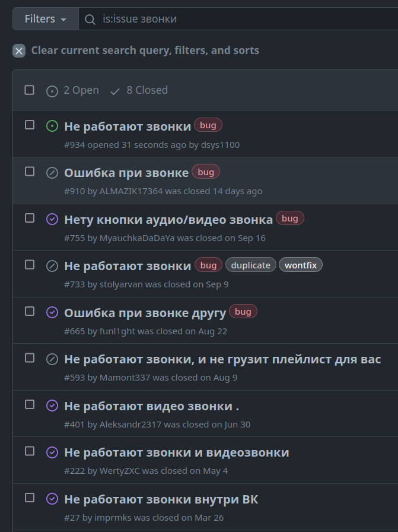
Task: Click the closed icon beside Не работают видео звонки
Action: (x=52, y=406)
